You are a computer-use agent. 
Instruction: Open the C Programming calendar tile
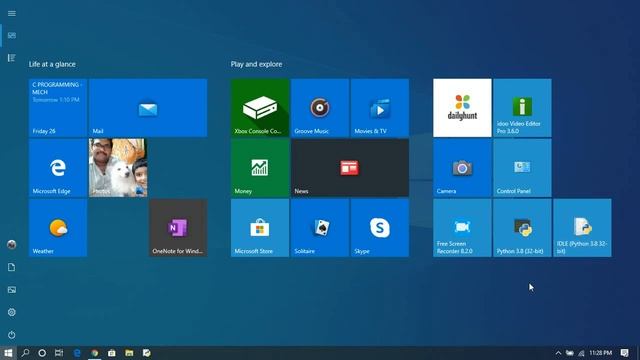58,108
